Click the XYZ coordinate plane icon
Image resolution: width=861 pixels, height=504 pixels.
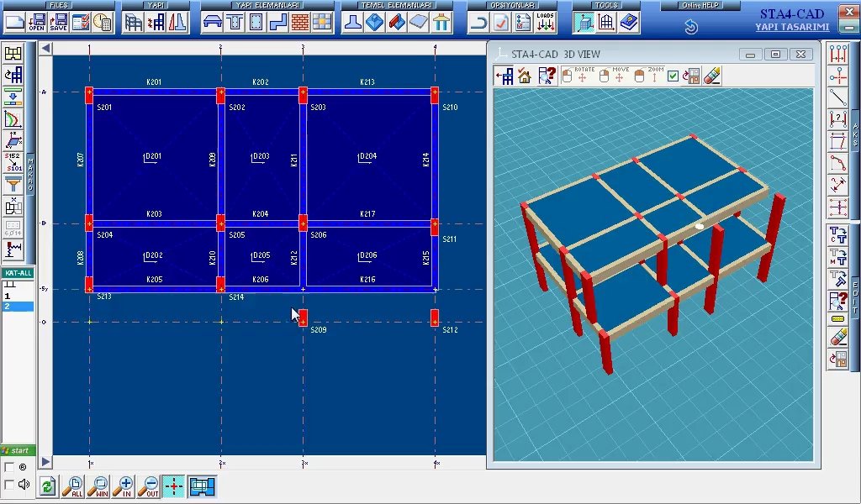pyautogui.click(x=13, y=141)
